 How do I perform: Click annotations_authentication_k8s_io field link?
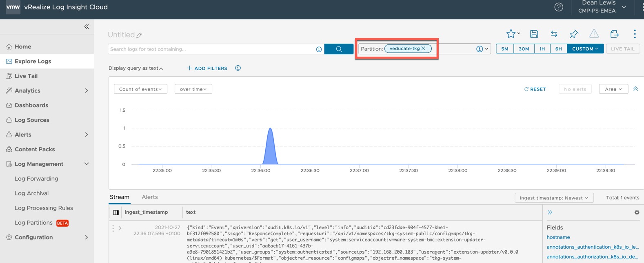593,247
